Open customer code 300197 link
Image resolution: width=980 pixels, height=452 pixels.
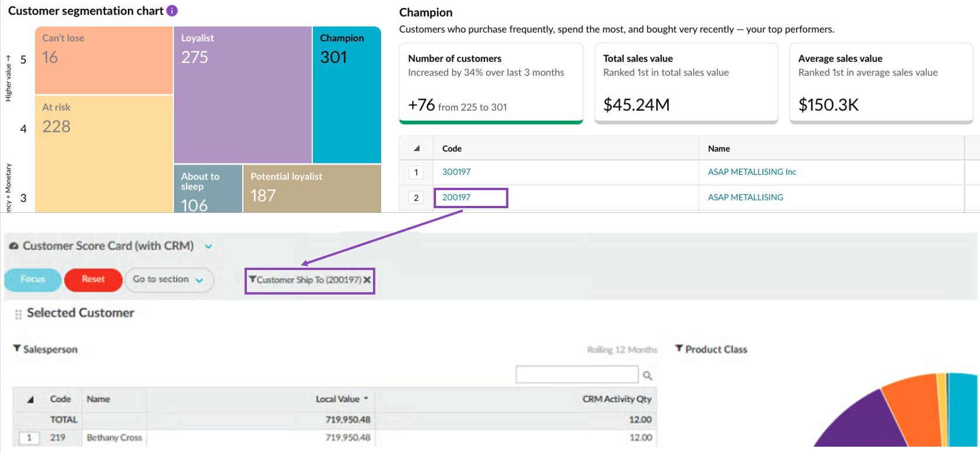tap(456, 172)
